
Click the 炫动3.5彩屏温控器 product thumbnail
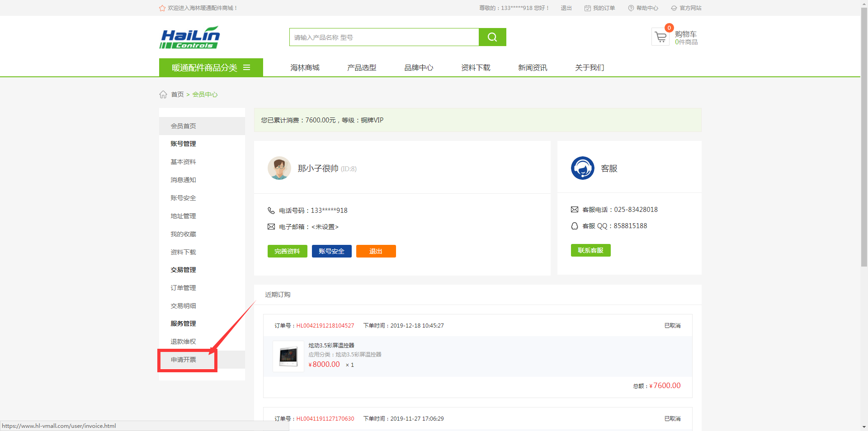click(x=288, y=356)
